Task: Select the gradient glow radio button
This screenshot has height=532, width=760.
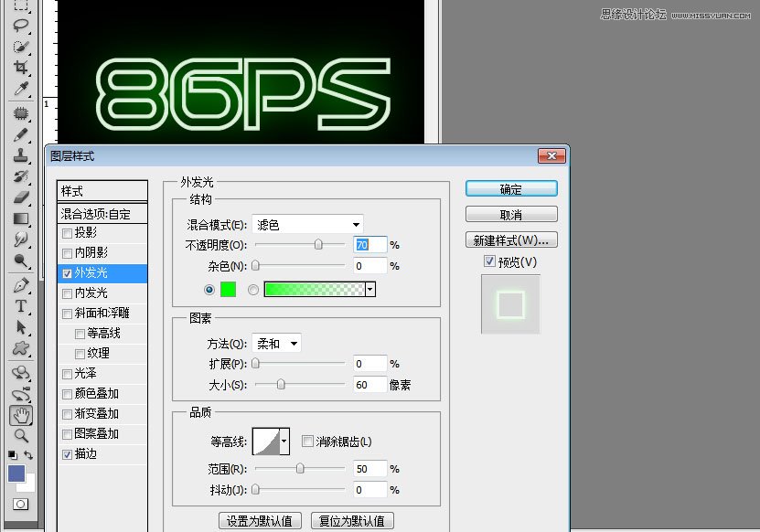Action: point(253,289)
